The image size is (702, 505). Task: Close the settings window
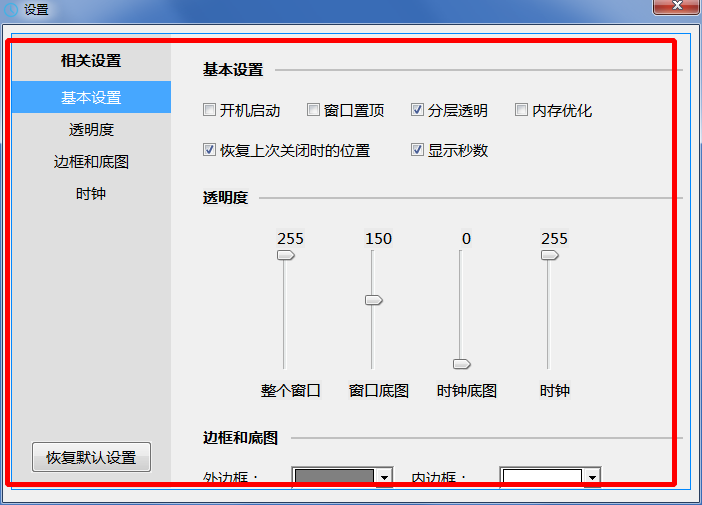point(676,7)
